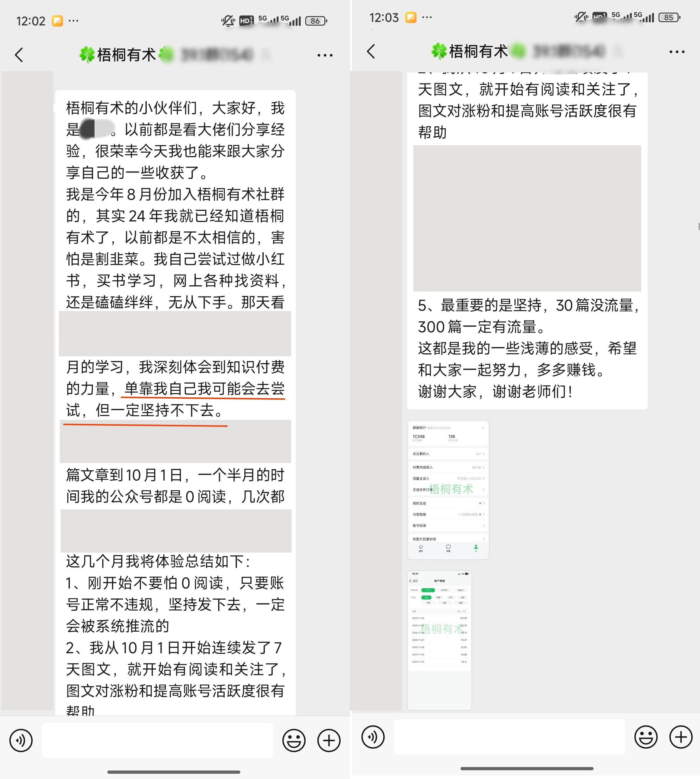
Task: Tap the back arrow in the 12:02 chat
Action: pyautogui.click(x=19, y=55)
